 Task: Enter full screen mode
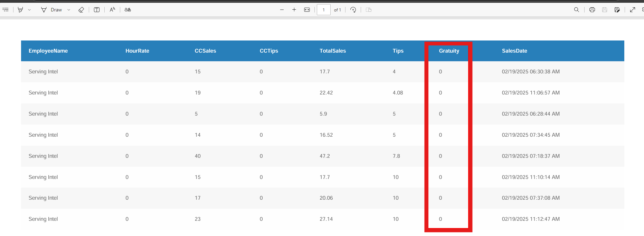pos(633,10)
